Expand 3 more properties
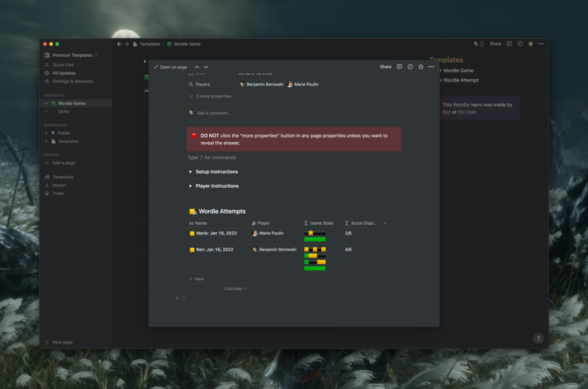The width and height of the screenshot is (588, 389). (x=210, y=97)
